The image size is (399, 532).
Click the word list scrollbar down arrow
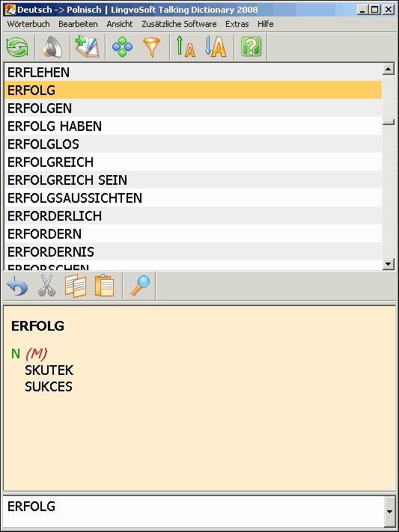pyautogui.click(x=388, y=263)
